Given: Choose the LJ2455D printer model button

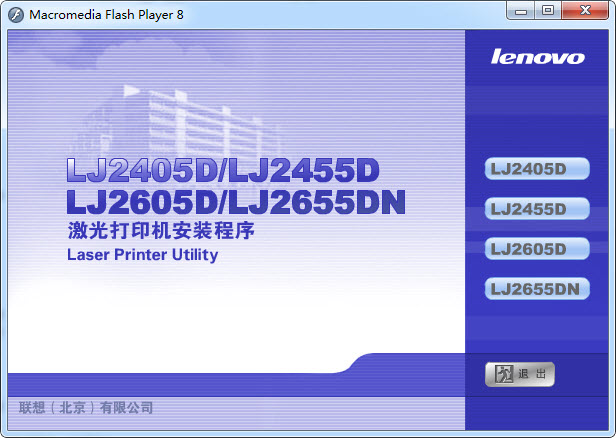Looking at the screenshot, I should 536,209.
